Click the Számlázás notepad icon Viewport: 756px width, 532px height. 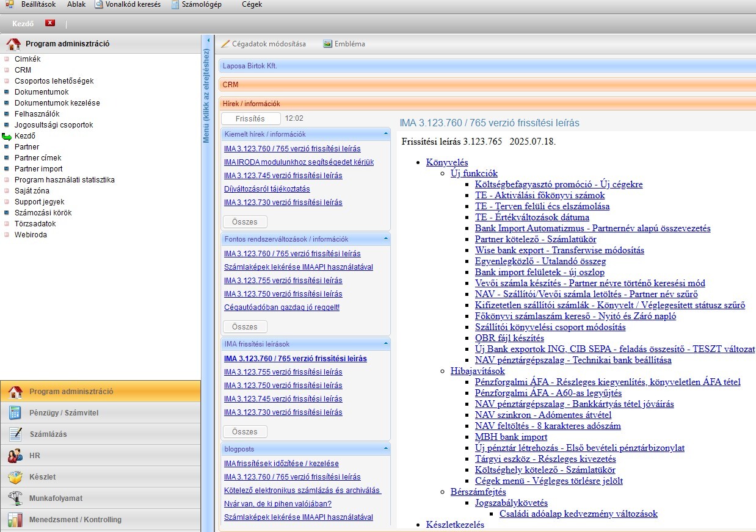click(15, 434)
